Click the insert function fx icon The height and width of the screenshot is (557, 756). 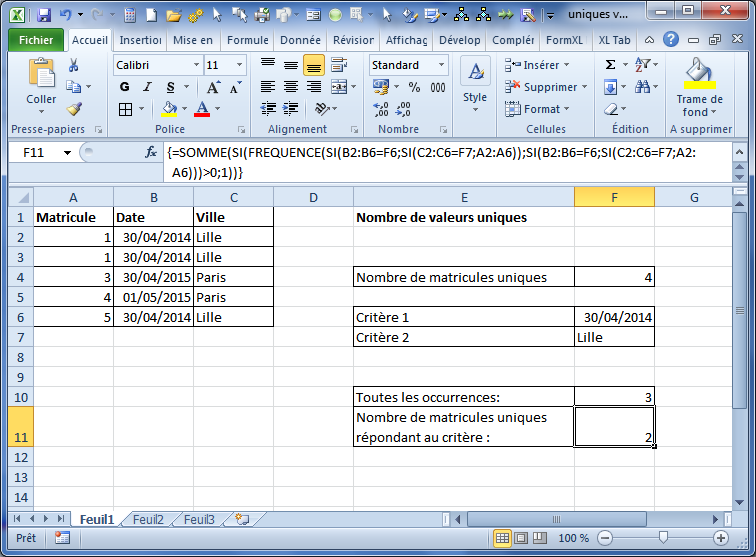[151, 152]
